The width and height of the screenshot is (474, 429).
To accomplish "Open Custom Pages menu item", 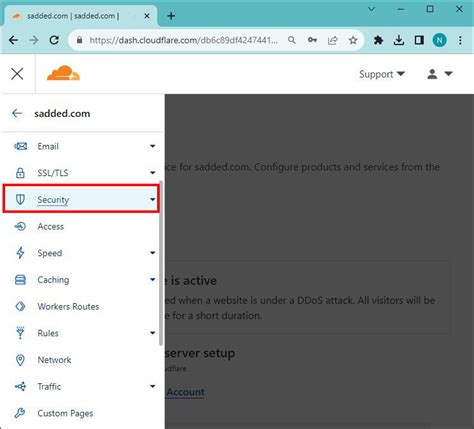I will point(80,413).
